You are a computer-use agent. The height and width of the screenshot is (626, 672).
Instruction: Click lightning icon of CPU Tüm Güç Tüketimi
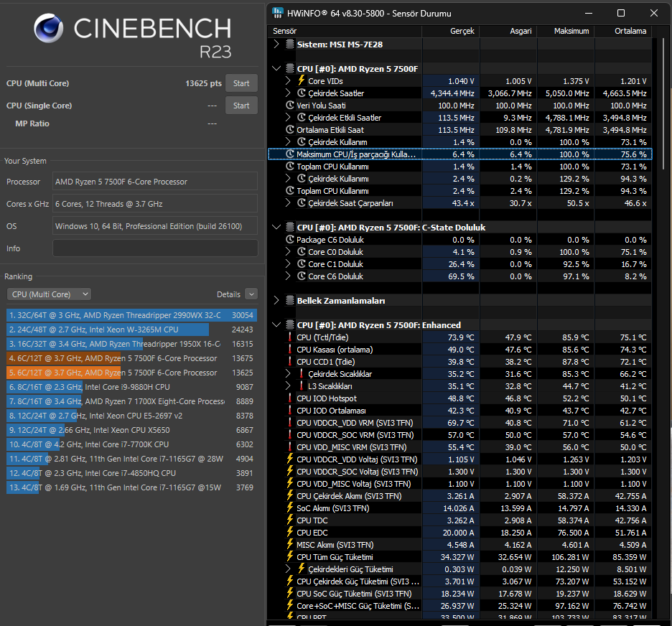point(290,556)
